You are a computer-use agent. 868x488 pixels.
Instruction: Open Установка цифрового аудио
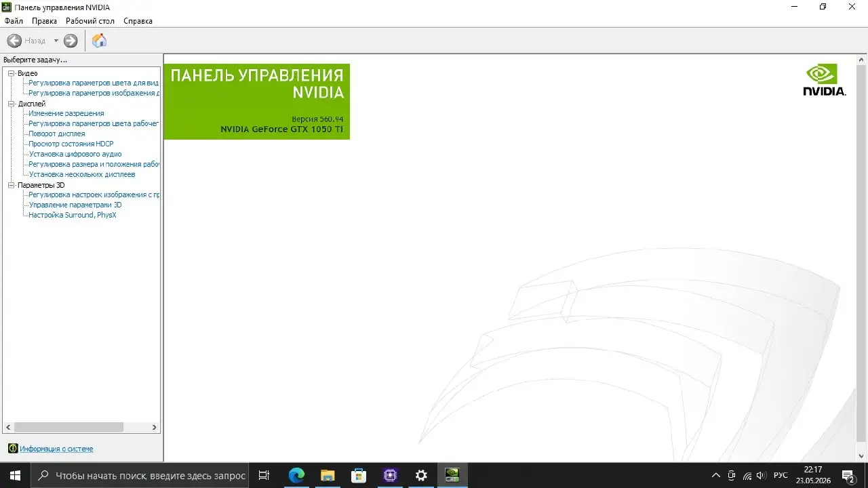point(75,154)
